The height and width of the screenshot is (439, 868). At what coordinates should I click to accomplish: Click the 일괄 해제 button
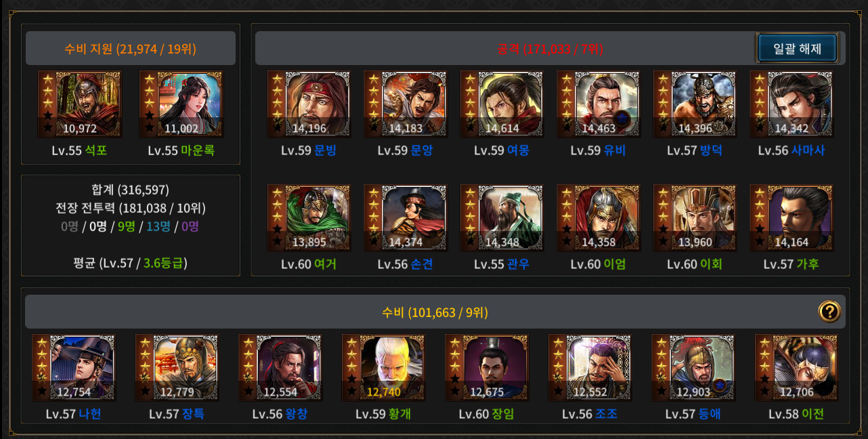pos(797,48)
